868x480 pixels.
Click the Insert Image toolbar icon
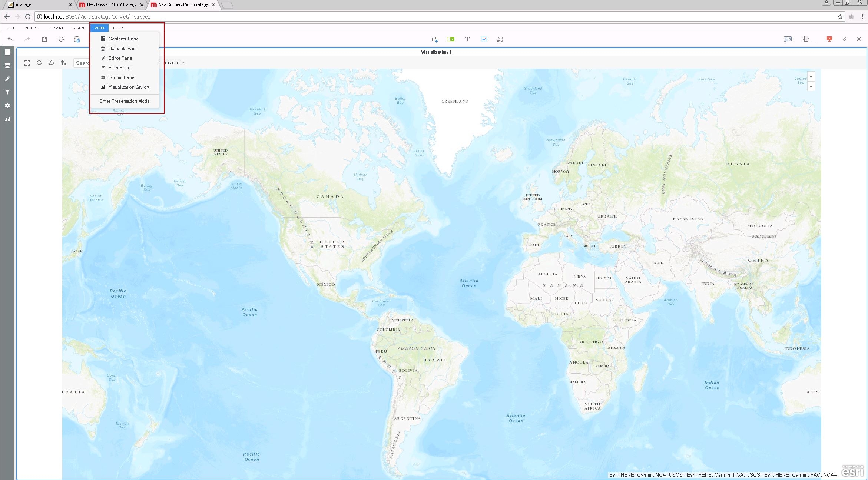tap(484, 39)
